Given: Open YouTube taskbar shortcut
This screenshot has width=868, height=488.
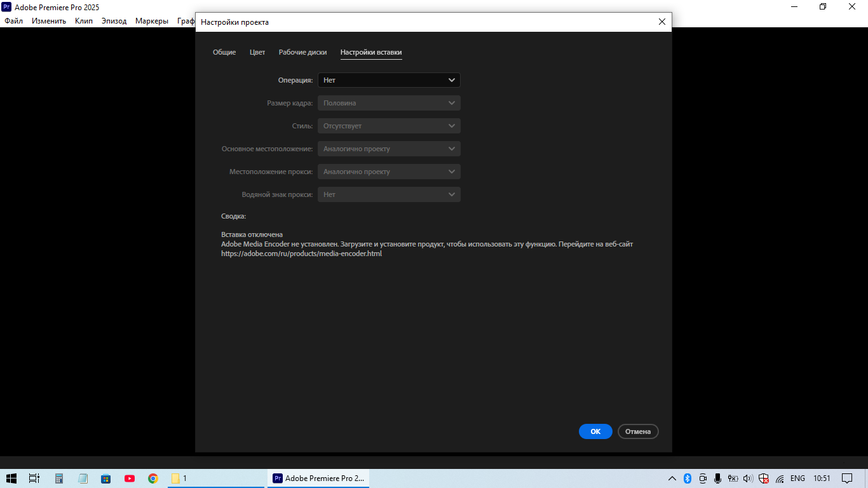Looking at the screenshot, I should tap(130, 478).
